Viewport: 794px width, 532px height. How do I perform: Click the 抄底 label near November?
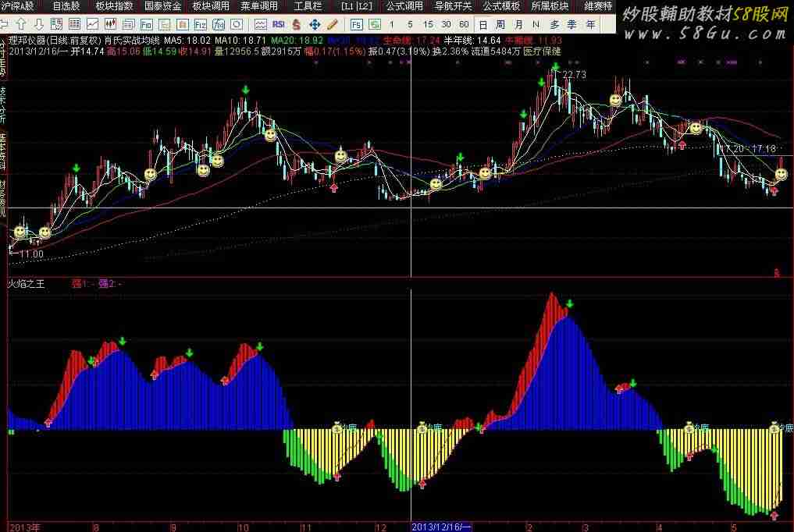349,427
